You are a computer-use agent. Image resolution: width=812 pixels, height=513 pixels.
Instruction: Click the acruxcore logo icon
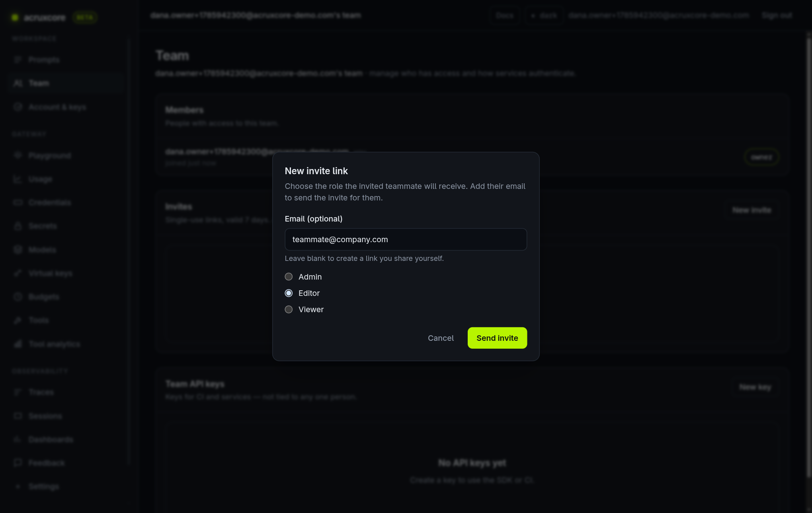pyautogui.click(x=15, y=17)
